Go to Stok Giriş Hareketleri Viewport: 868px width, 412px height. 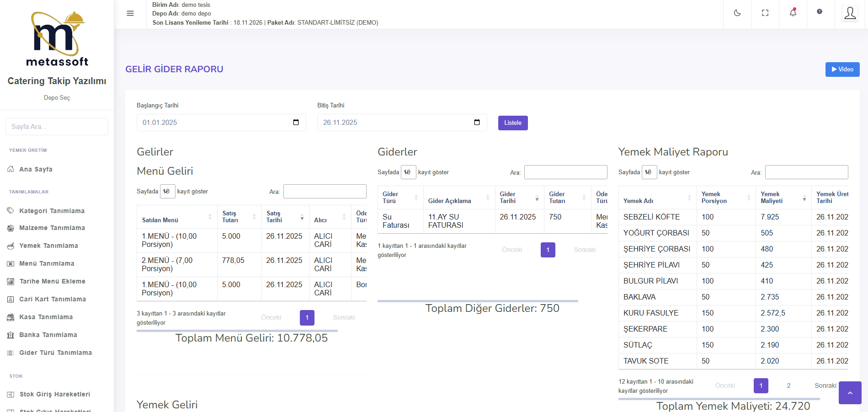54,394
